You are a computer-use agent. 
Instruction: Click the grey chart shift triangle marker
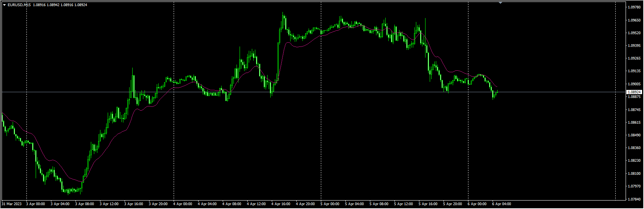click(500, 2)
